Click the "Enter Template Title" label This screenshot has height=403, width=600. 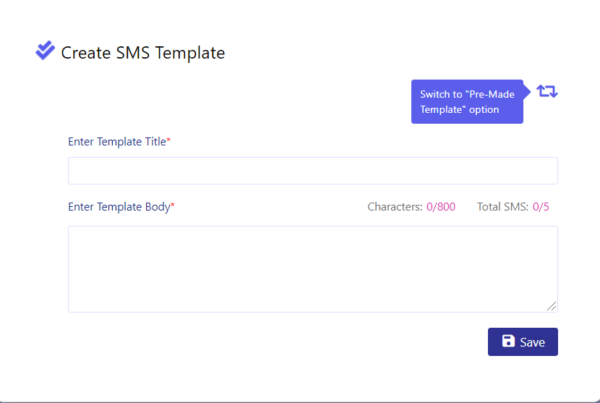(117, 142)
